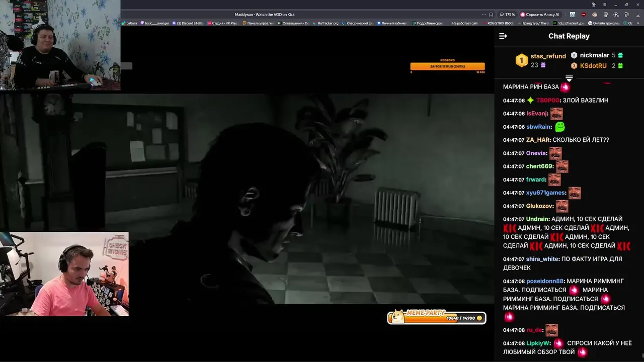Click the 'Chat Replay' header text
The height and width of the screenshot is (362, 644).
(569, 36)
